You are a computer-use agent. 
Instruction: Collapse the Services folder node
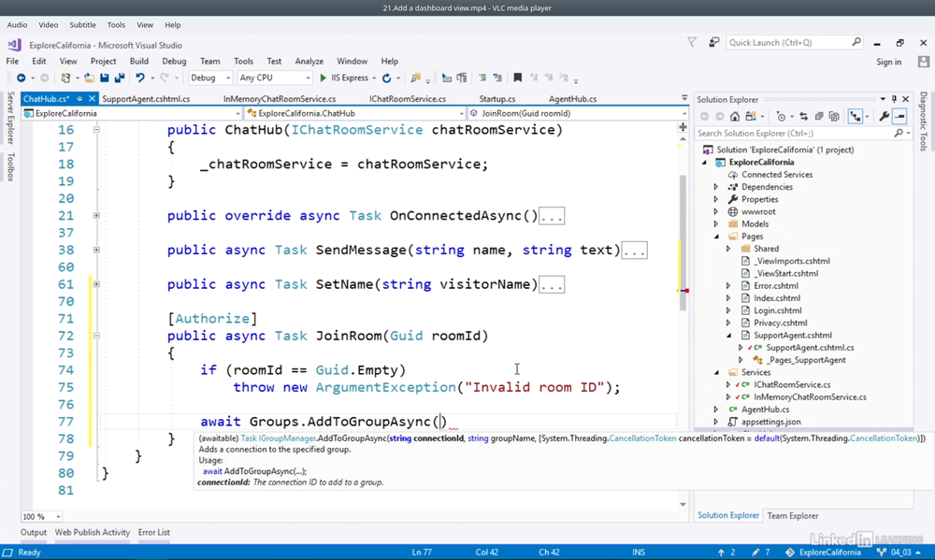pyautogui.click(x=716, y=373)
